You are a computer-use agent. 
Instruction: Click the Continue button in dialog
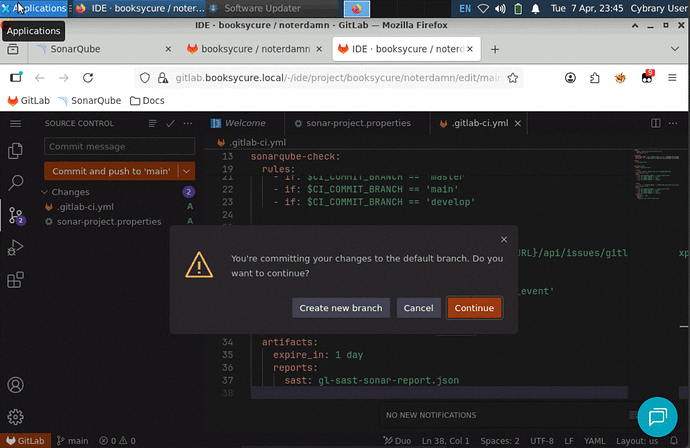pyautogui.click(x=474, y=308)
